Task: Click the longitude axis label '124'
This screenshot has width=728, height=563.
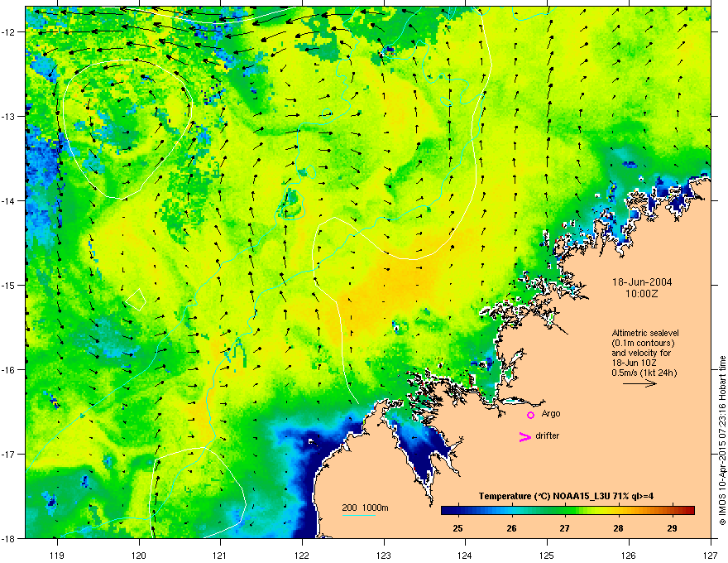Action: pyautogui.click(x=466, y=555)
